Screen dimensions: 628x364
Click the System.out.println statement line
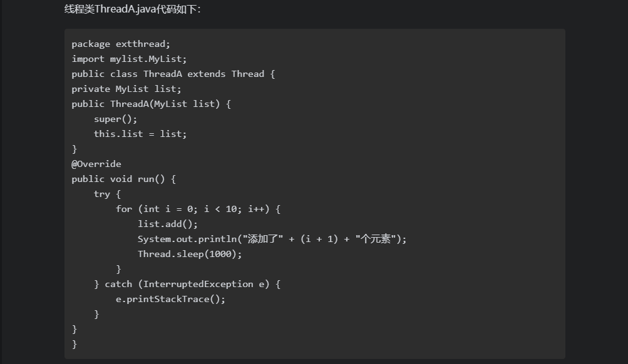(272, 239)
